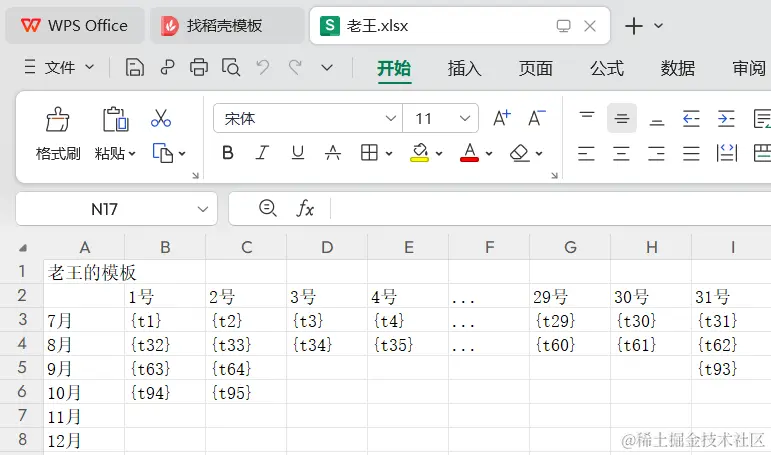Click the new tab plus button
This screenshot has height=455, width=771.
[634, 26]
